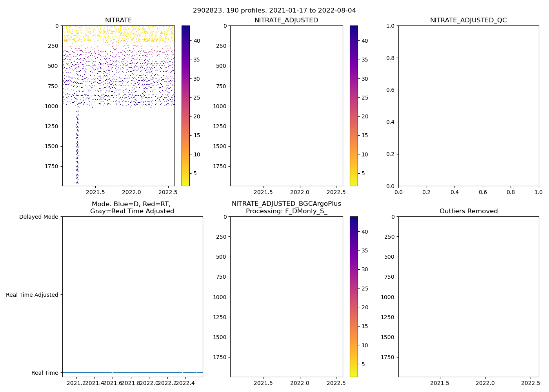Viewport: 549px width, 392px height.
Task: Select the NITRATE plot title
Action: (x=118, y=20)
